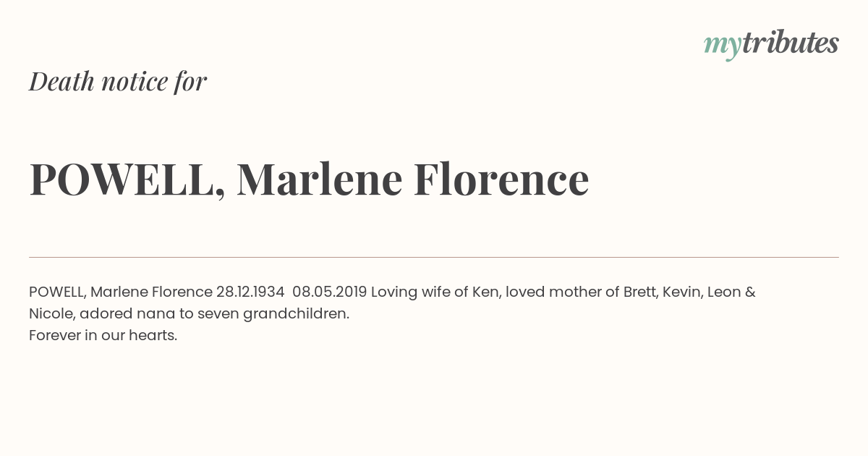Click the name Leon in notice text
868x456 pixels.
point(724,292)
